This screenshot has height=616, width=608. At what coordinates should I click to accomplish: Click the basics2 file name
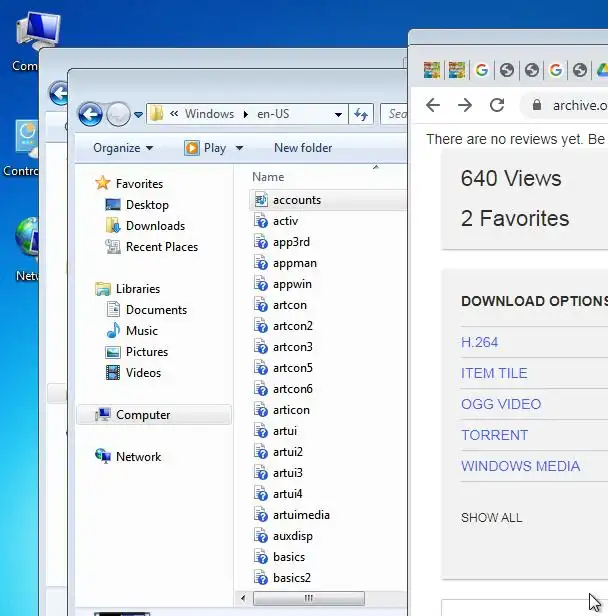[x=292, y=578]
